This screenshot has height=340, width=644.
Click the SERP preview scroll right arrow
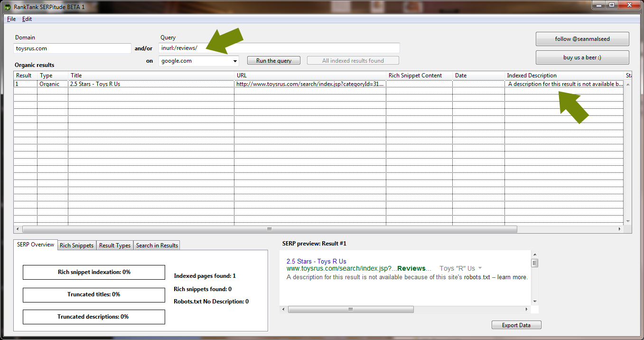[x=527, y=309]
